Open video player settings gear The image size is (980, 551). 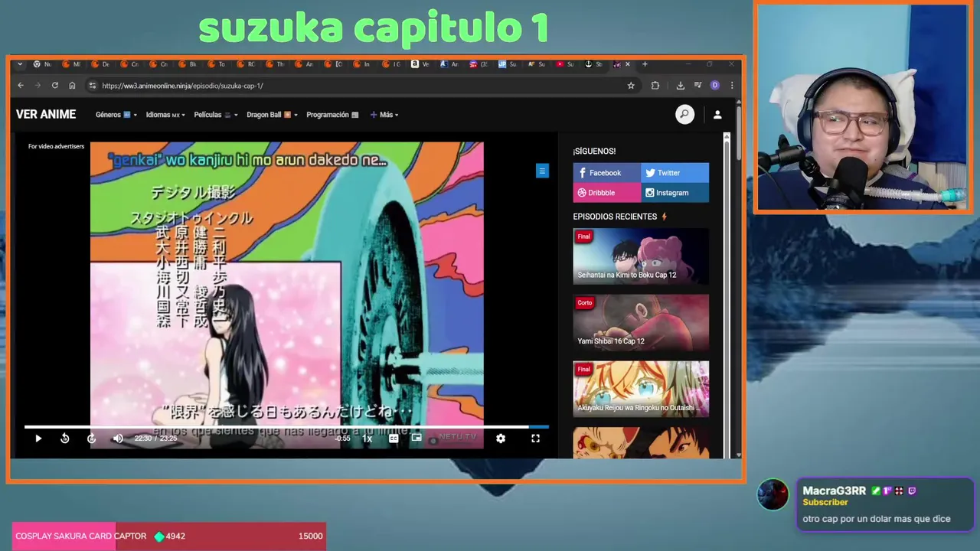(x=501, y=439)
